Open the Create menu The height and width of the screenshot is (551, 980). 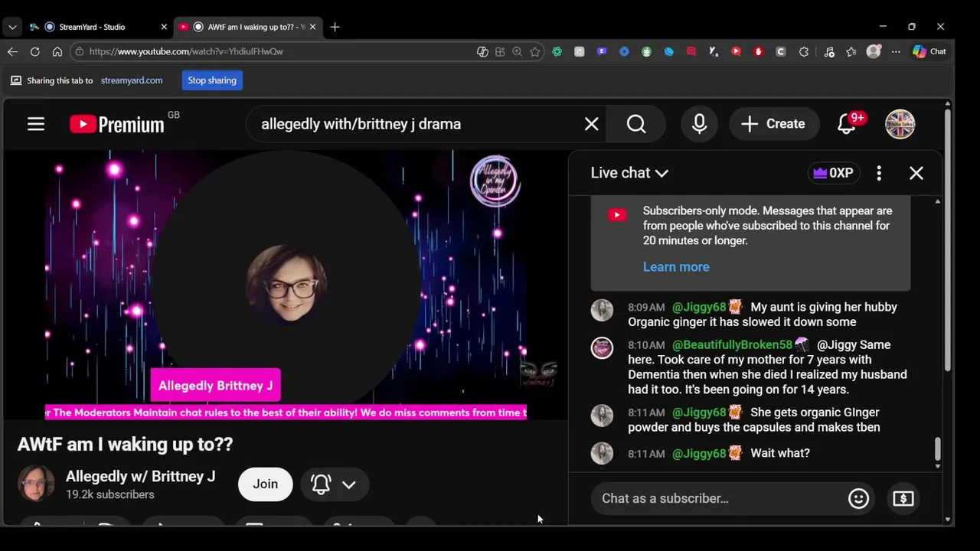coord(773,124)
